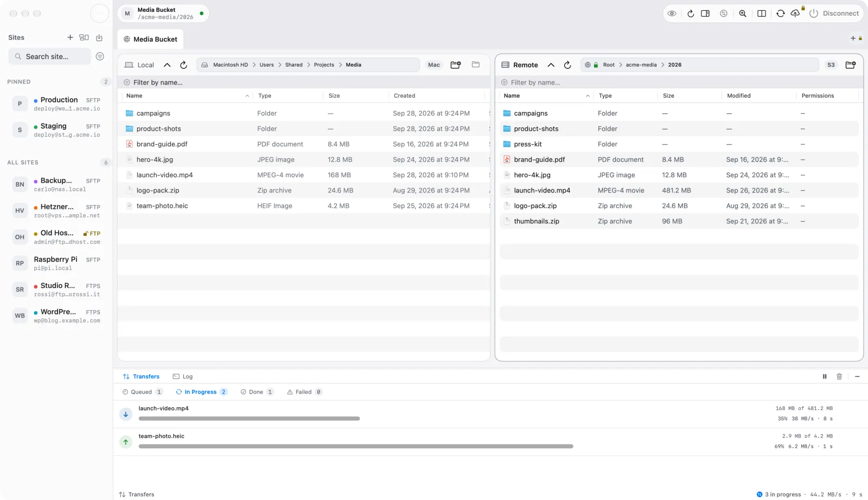The height and width of the screenshot is (500, 868).
Task: Toggle the inspector side panel icon
Action: click(705, 14)
